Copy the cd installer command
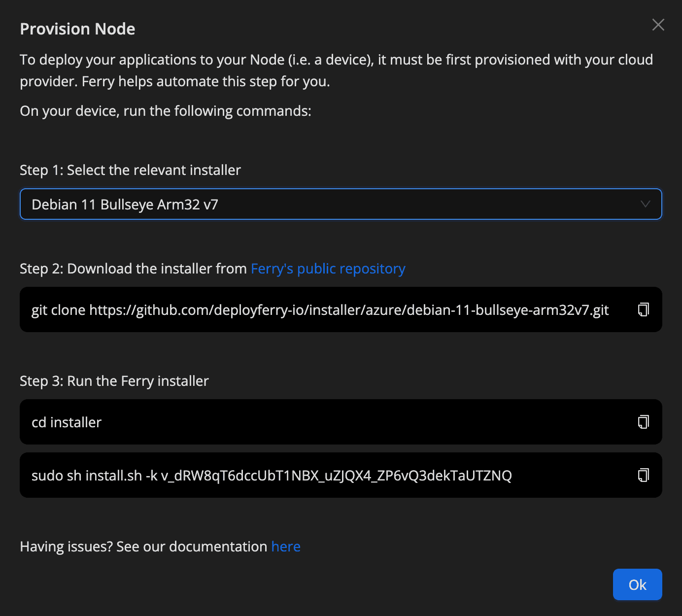The width and height of the screenshot is (682, 616). coord(644,422)
